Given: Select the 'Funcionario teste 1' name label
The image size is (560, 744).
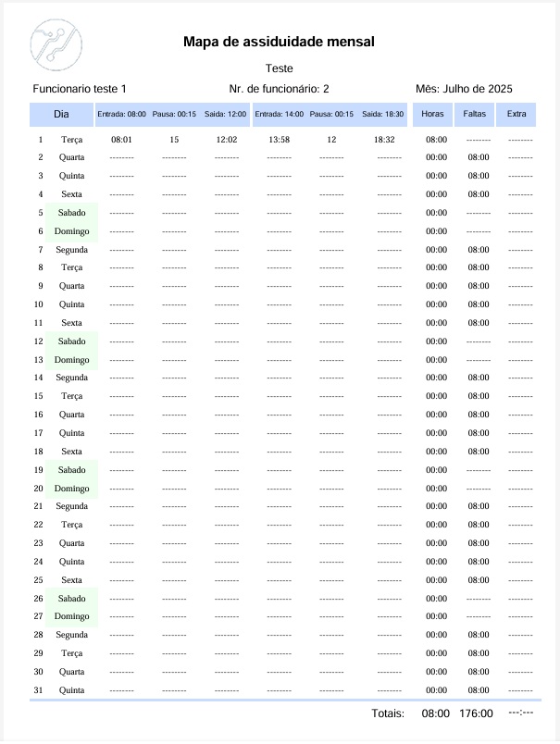Looking at the screenshot, I should 80,89.
